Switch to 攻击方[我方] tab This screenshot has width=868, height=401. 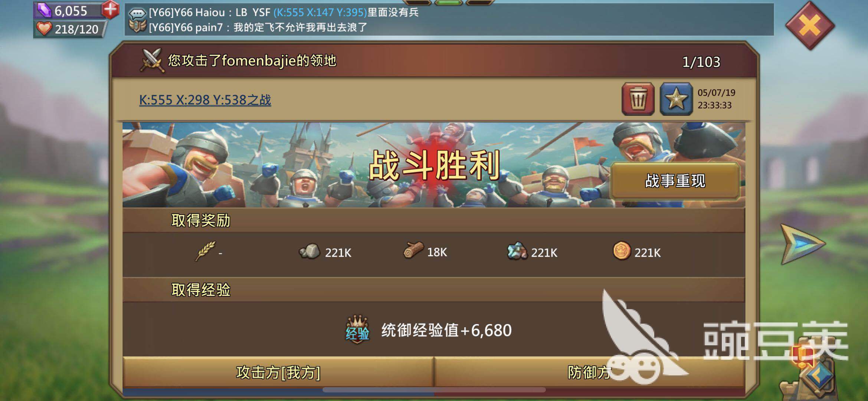[x=278, y=372]
